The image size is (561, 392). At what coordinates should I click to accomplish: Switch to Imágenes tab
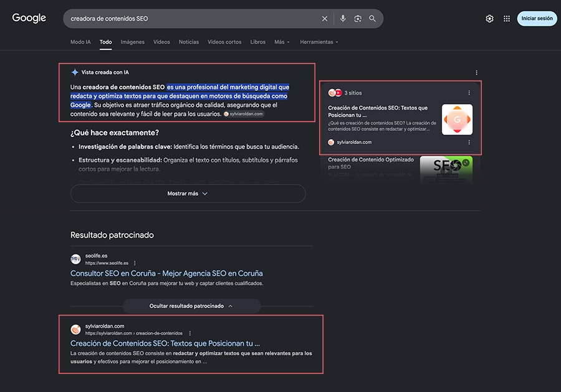pyautogui.click(x=132, y=42)
